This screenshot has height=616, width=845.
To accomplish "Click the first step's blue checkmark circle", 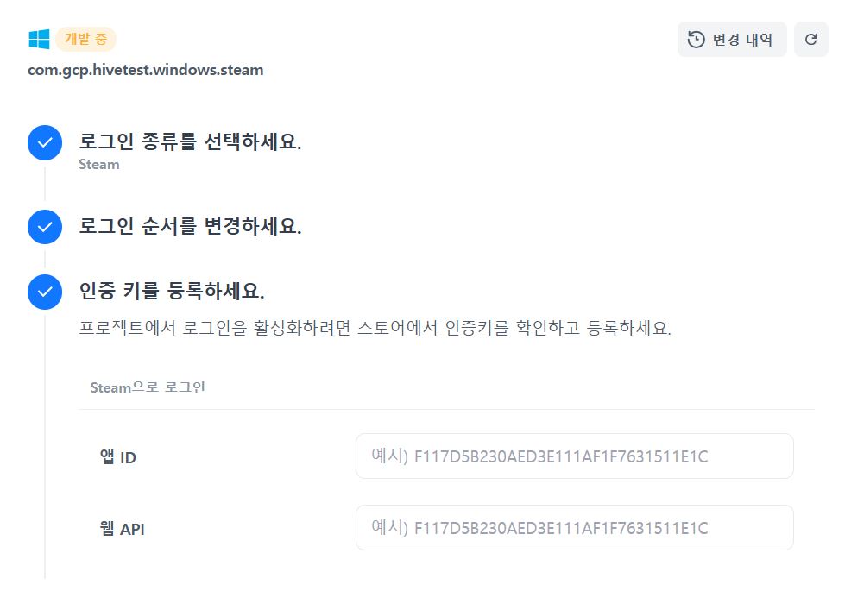I will point(45,143).
